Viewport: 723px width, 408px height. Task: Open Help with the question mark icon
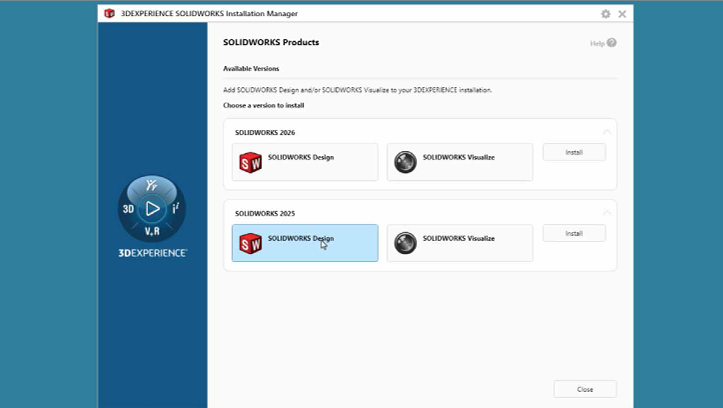click(611, 43)
